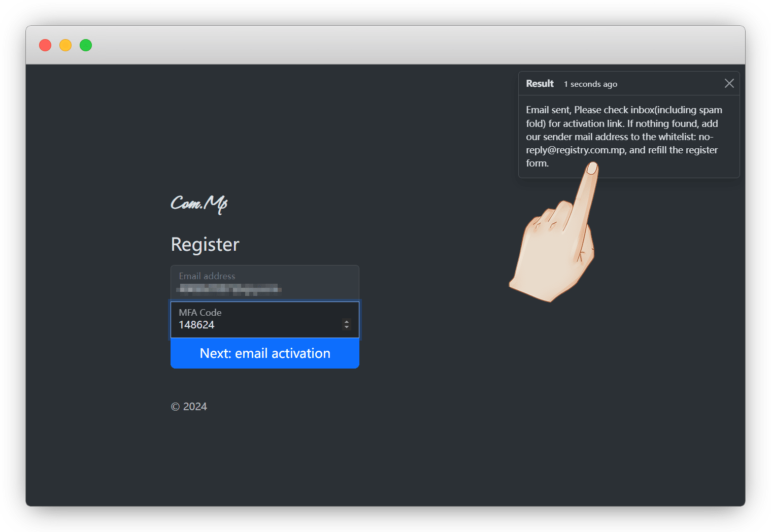Click the Email address field label
This screenshot has width=771, height=532.
point(207,276)
